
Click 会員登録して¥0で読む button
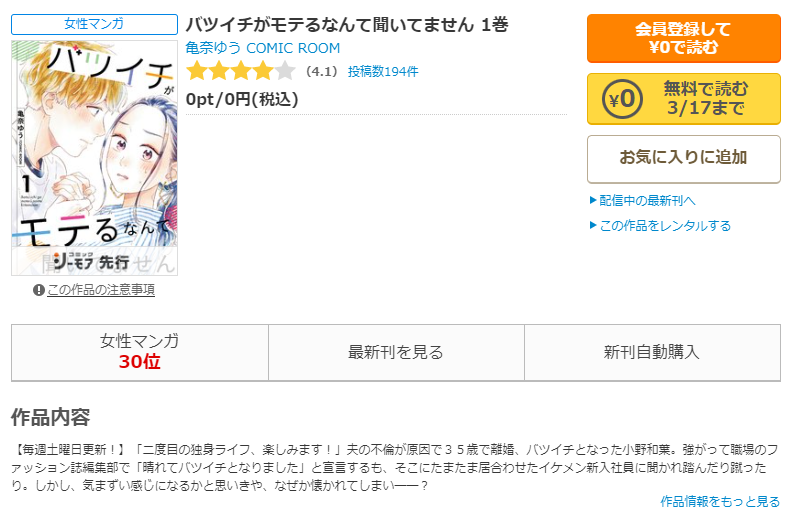[x=684, y=38]
